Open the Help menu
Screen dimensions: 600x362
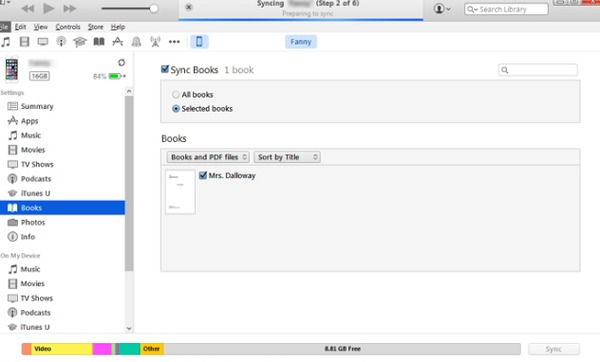tap(118, 27)
